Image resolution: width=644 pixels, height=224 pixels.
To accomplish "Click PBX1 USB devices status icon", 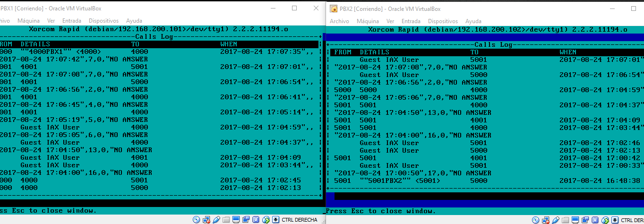I will (216, 220).
